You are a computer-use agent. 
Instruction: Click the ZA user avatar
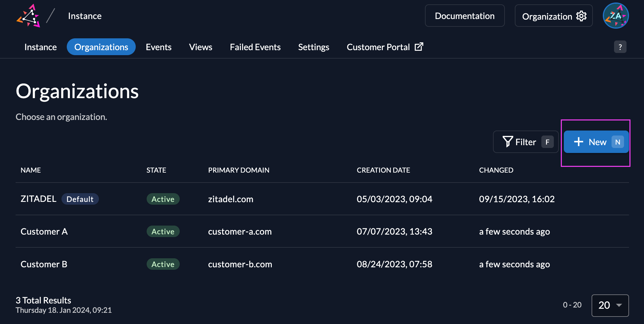tap(615, 16)
